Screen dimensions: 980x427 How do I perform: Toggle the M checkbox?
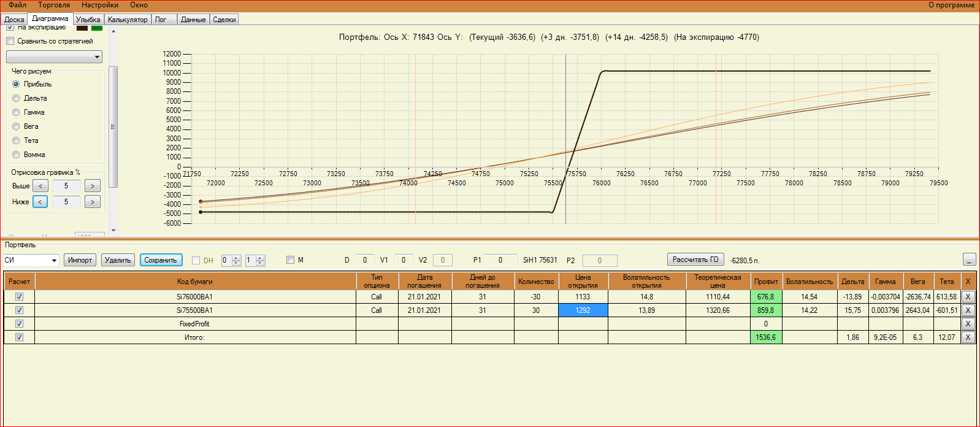click(x=291, y=260)
